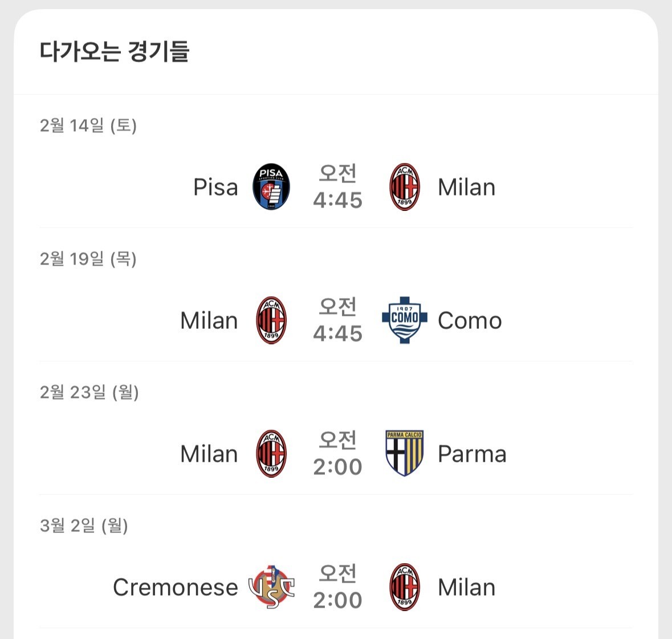Open the 오전 4:45 Milan–Como kickoff time
672x639 pixels.
(337, 320)
